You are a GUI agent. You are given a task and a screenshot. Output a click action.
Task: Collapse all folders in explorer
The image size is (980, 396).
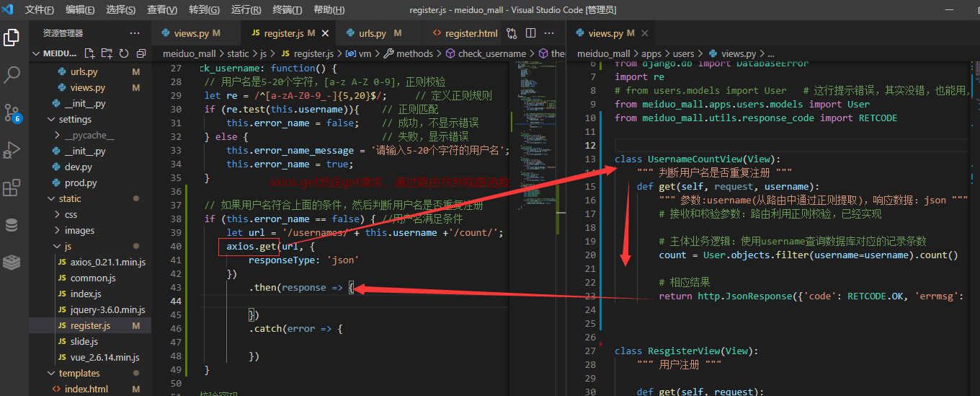pos(141,53)
